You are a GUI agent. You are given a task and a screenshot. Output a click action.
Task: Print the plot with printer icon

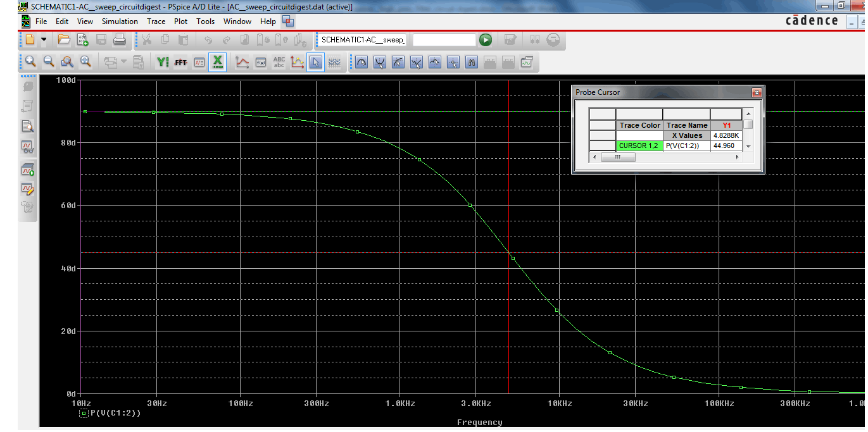point(119,40)
